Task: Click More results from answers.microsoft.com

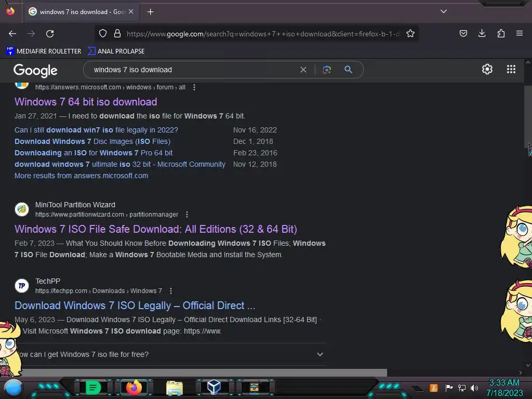Action: coord(81,176)
